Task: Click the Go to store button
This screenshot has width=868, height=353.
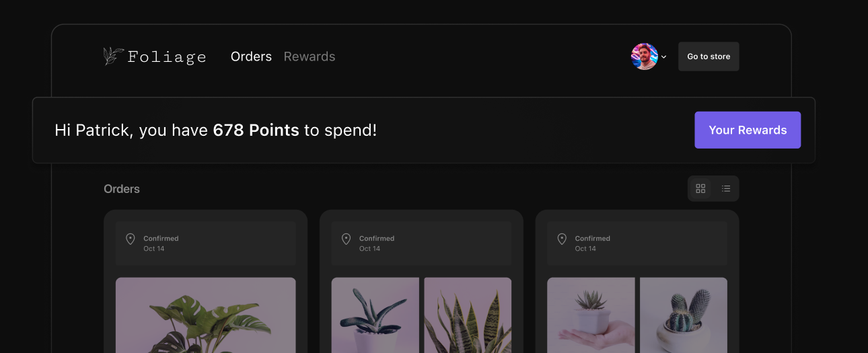Action: point(709,56)
